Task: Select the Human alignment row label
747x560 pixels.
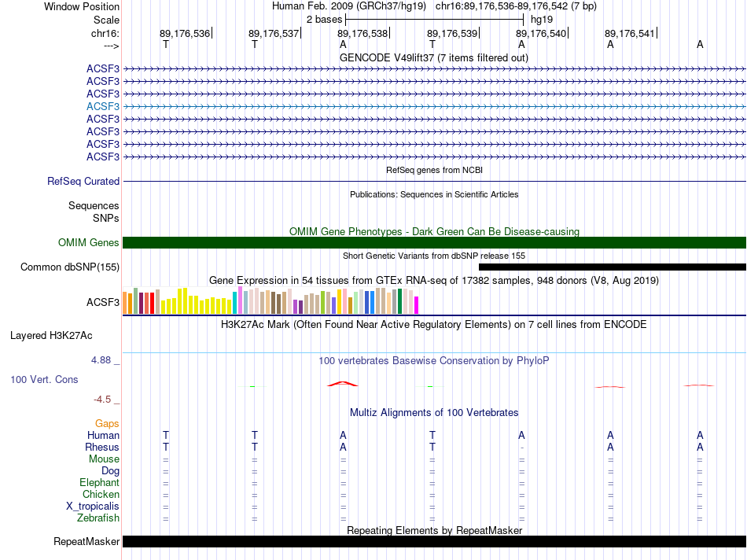Action: coord(103,435)
